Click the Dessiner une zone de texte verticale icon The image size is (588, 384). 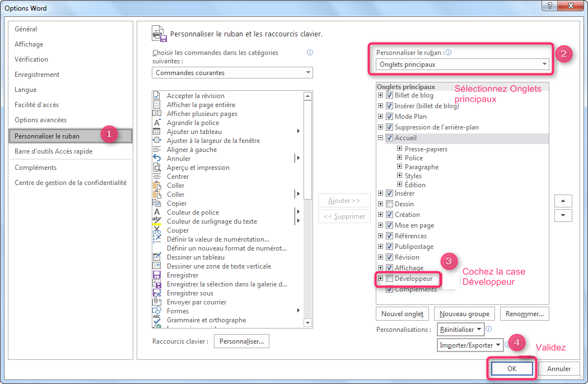coord(157,266)
